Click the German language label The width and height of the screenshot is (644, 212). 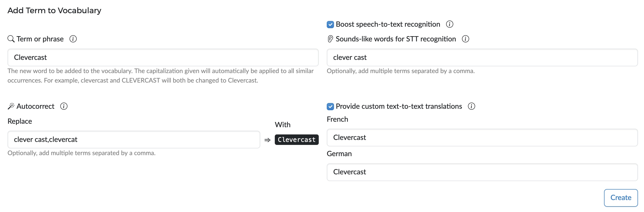(339, 154)
